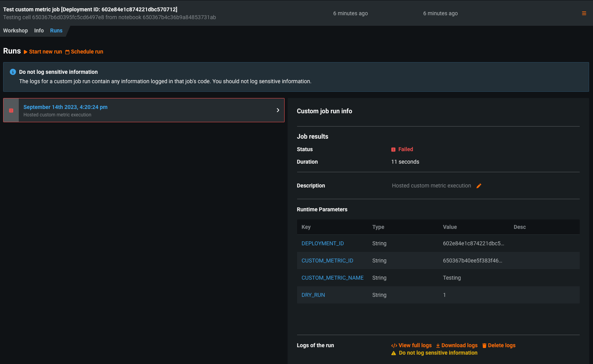Expand run entry using the chevron arrow
Screen dimensions: 593x364
coord(278,110)
